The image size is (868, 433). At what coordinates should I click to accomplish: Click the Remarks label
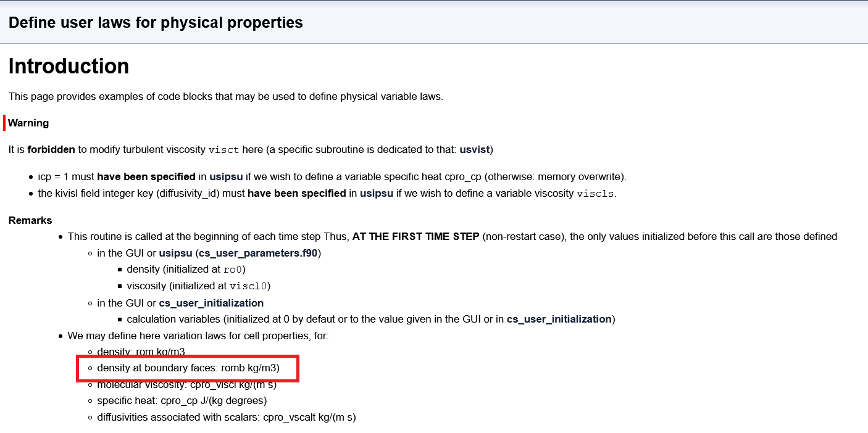(x=30, y=220)
